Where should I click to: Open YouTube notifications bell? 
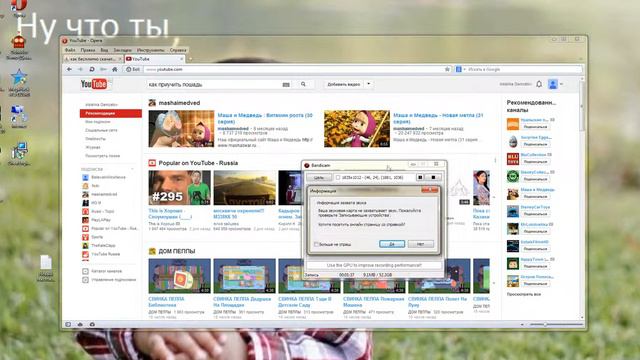pos(539,84)
